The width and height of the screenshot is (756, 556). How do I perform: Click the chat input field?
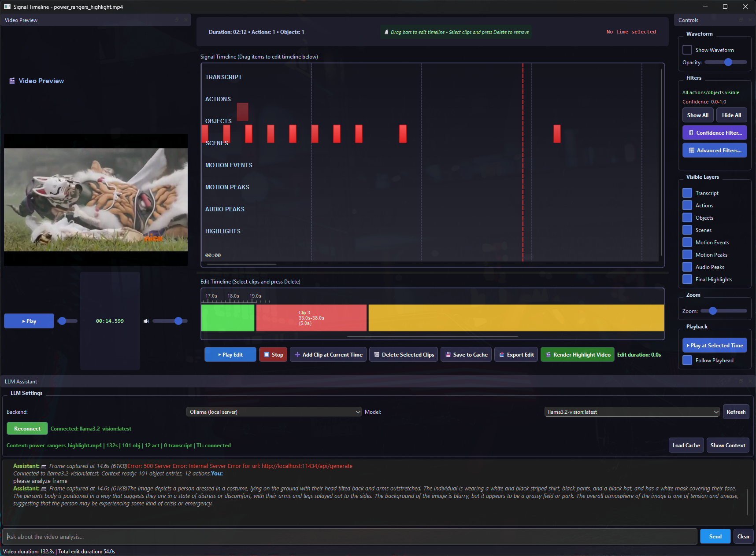pyautogui.click(x=350, y=536)
